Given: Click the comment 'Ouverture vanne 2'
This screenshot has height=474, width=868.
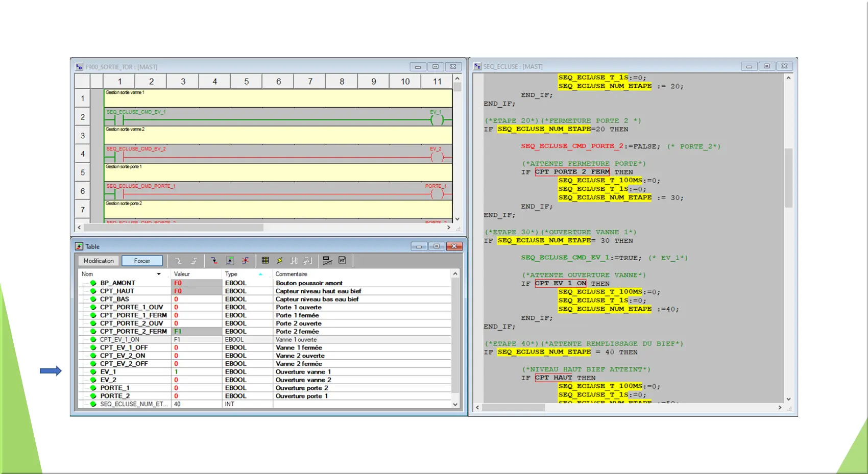Looking at the screenshot, I should pos(303,380).
